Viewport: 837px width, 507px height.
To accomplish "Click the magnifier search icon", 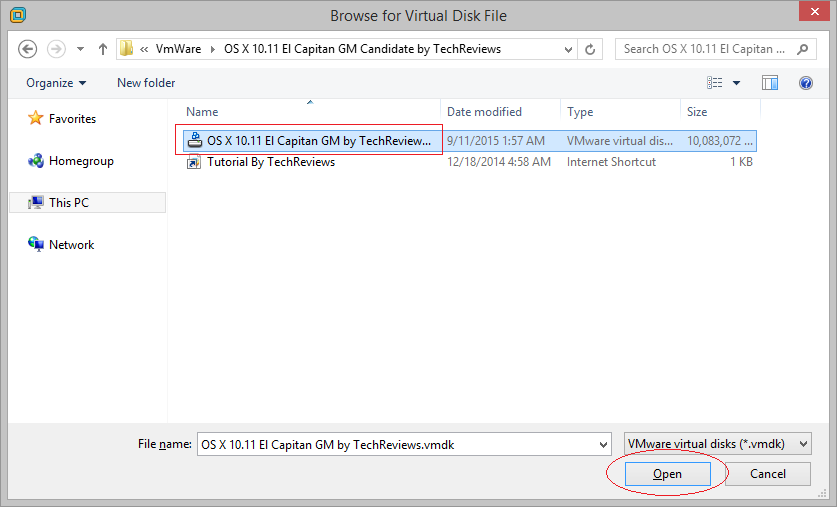I will tap(802, 49).
